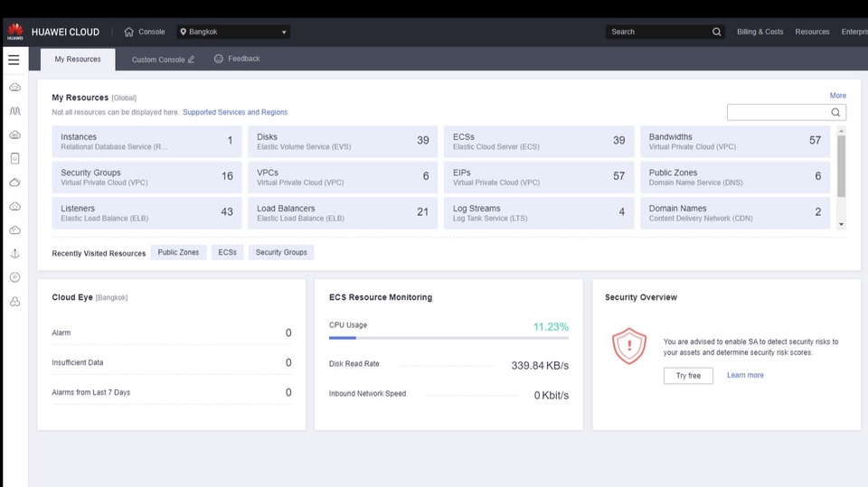This screenshot has width=868, height=487.
Task: Click the My Resources search input field
Action: pos(778,112)
